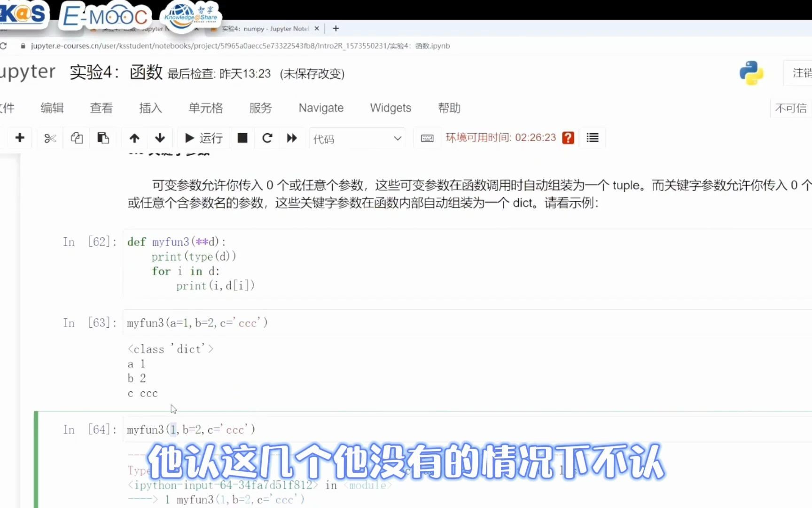This screenshot has width=812, height=508.
Task: Click the Jupyter logo link
Action: 28,71
